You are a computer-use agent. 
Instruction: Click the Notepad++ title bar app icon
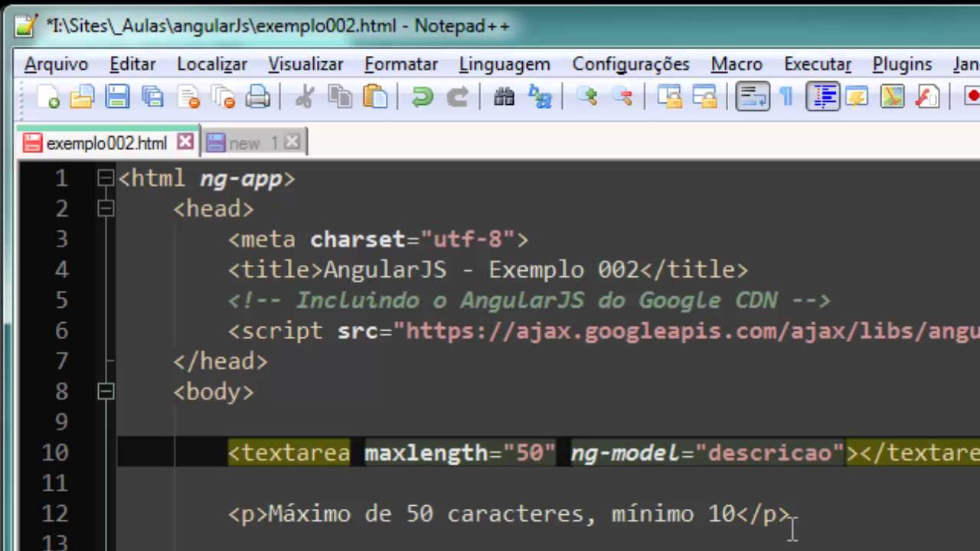pyautogui.click(x=26, y=24)
